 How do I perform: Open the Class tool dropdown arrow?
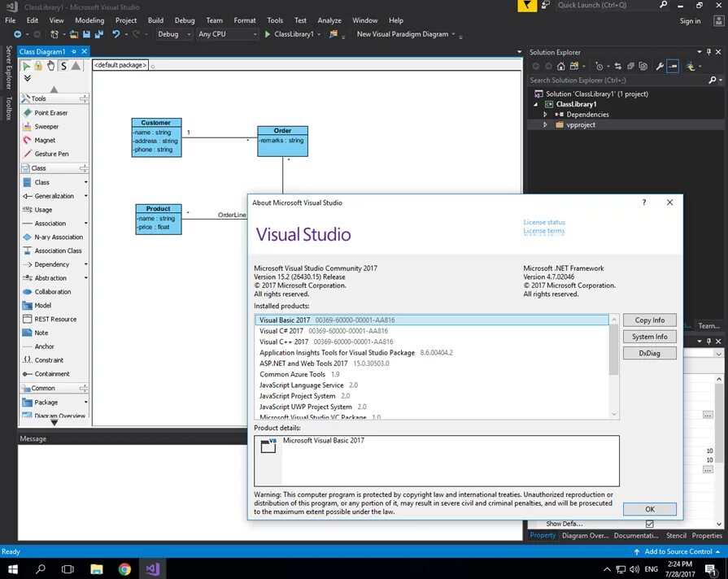point(86,182)
